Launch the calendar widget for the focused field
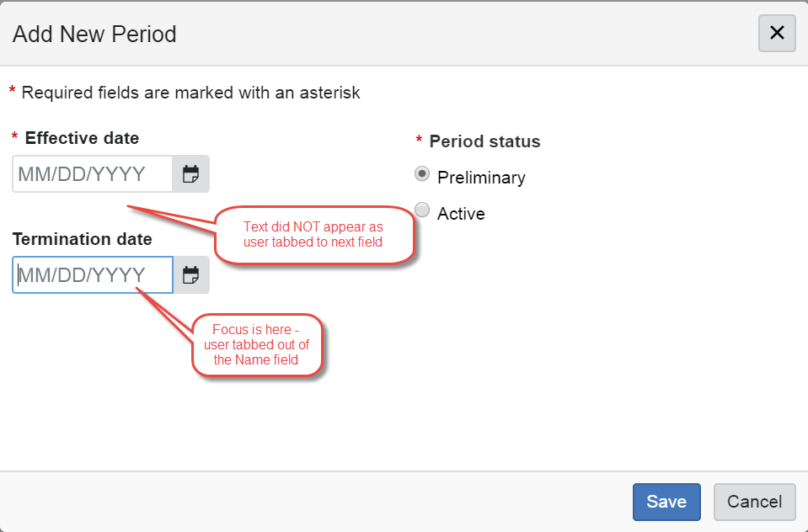 pyautogui.click(x=190, y=274)
